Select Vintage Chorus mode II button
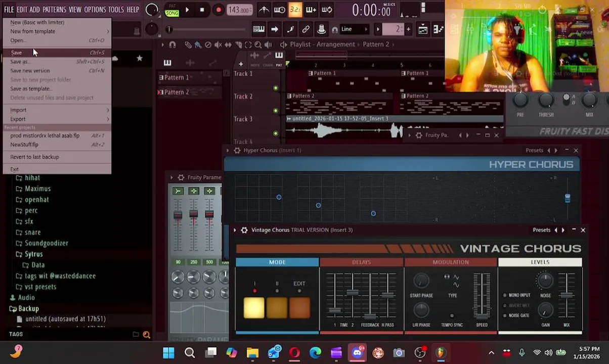 point(277,307)
